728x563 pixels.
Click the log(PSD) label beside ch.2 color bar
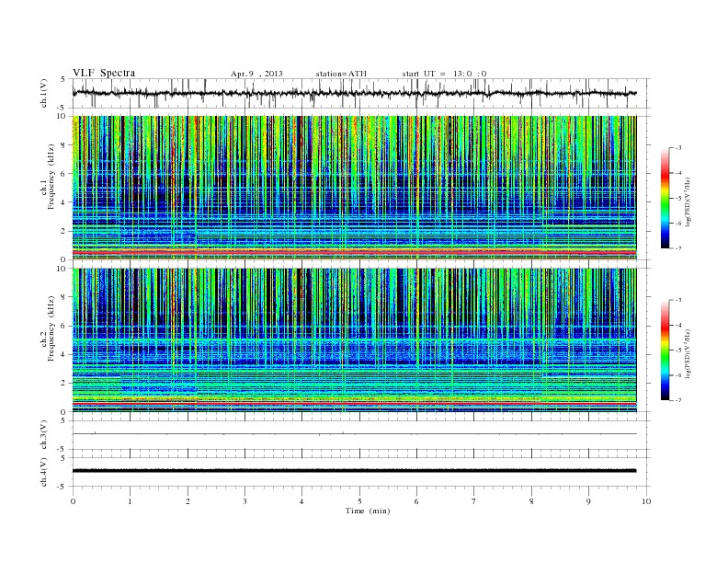pyautogui.click(x=688, y=353)
